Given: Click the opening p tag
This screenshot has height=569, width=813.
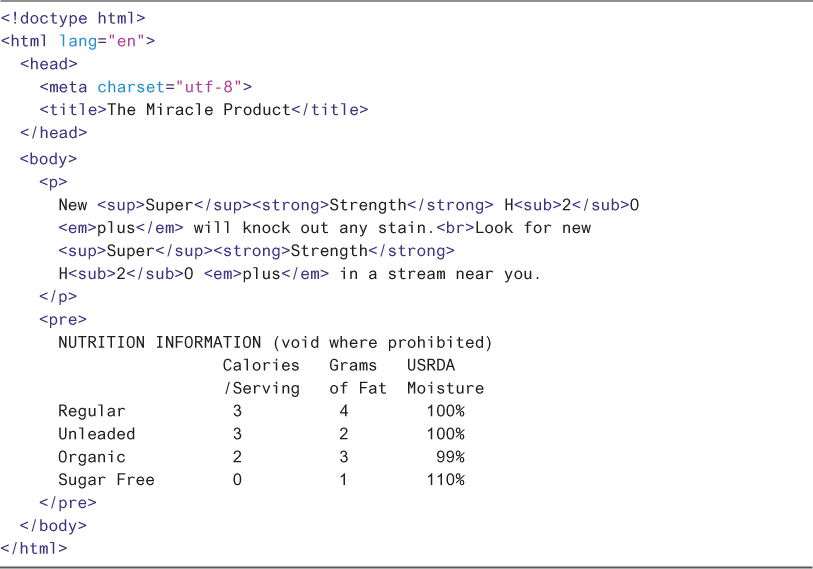Looking at the screenshot, I should coord(53,181).
